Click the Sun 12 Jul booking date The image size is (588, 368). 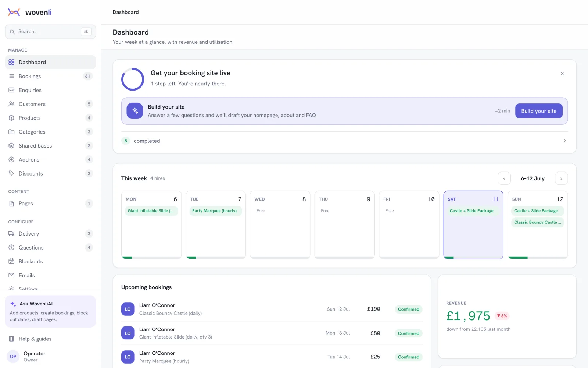coord(338,309)
